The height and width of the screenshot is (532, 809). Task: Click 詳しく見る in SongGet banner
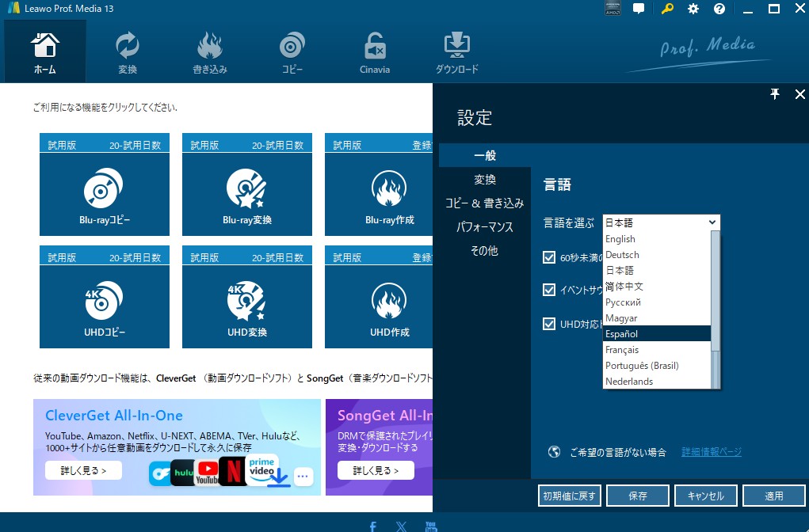click(376, 470)
